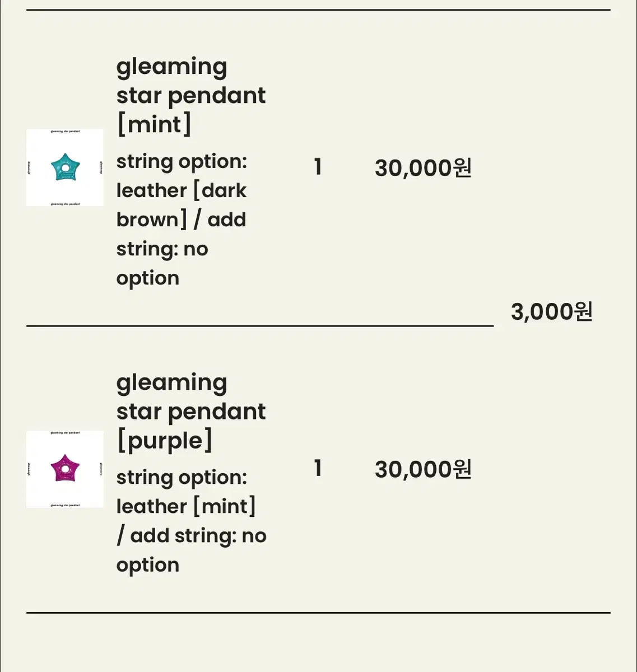Screen dimensions: 637x672
Task: Click the 3,000원 shipping fee
Action: 551,311
